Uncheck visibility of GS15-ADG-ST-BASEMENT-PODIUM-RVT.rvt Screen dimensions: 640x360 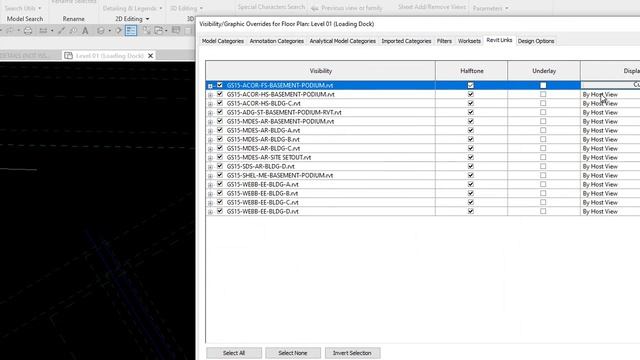pyautogui.click(x=220, y=112)
